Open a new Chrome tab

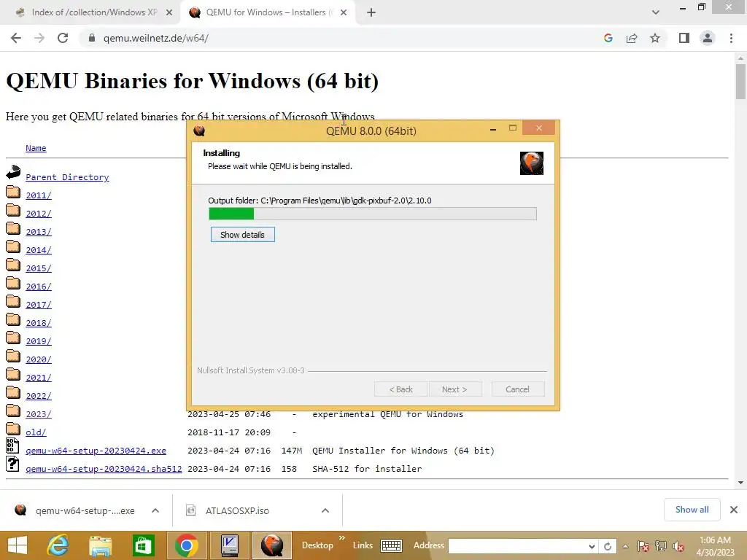pos(371,13)
